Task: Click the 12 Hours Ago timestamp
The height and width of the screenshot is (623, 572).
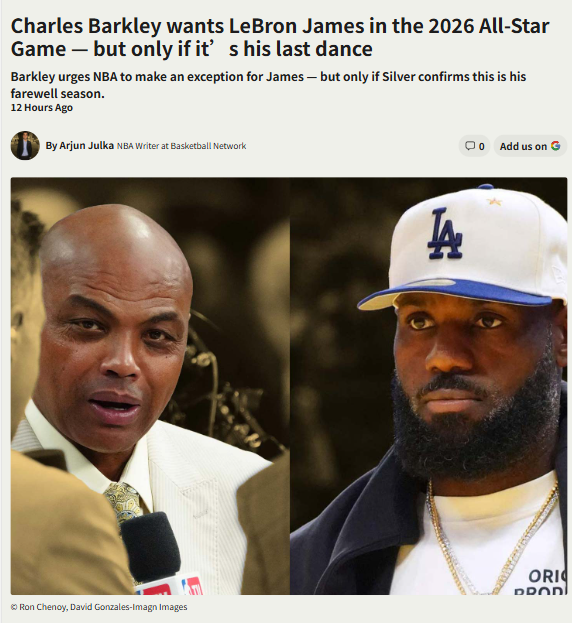Action: point(42,108)
